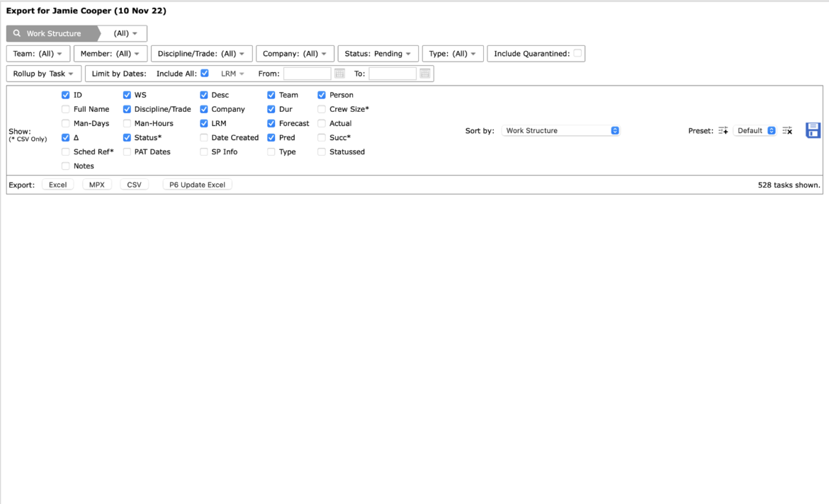Enable the PAT Dates checkbox
Image resolution: width=829 pixels, height=504 pixels.
click(127, 151)
